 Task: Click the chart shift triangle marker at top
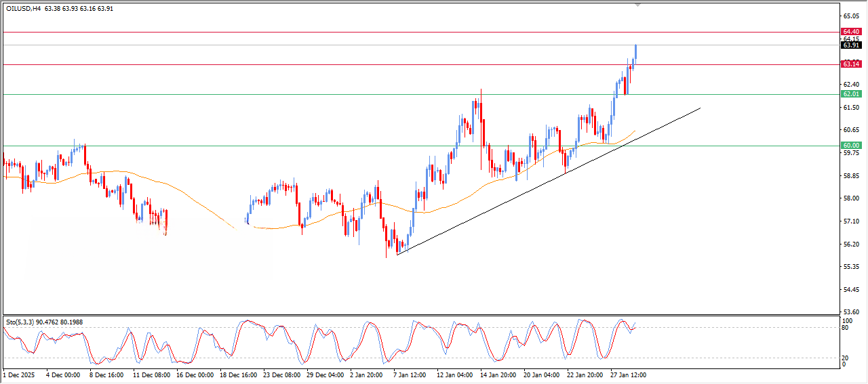point(637,5)
